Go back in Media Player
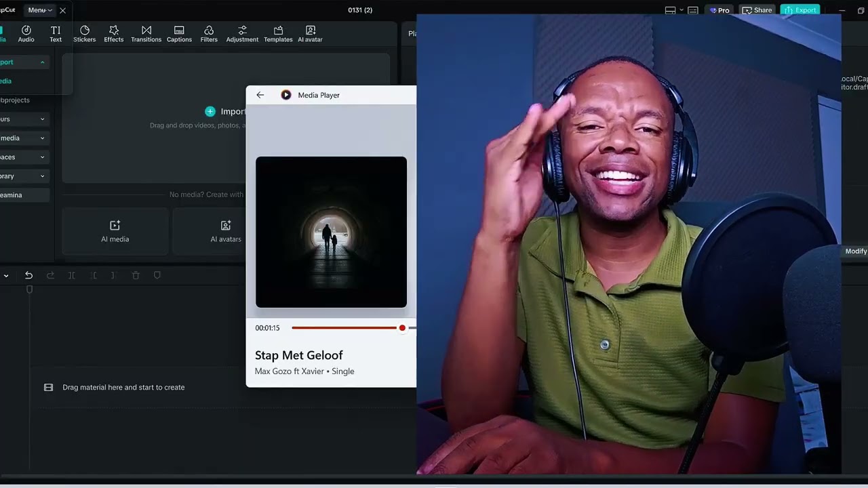Screen dimensions: 868x488 pos(260,95)
